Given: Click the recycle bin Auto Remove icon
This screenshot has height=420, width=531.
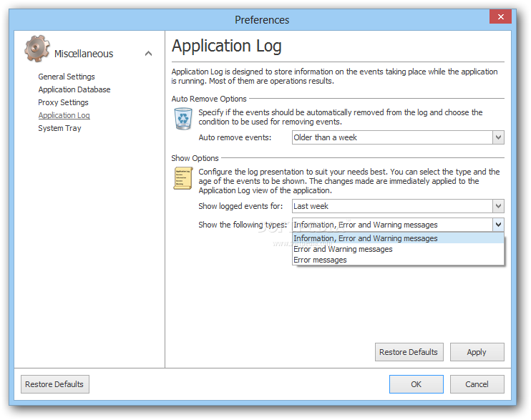Looking at the screenshot, I should click(x=183, y=119).
